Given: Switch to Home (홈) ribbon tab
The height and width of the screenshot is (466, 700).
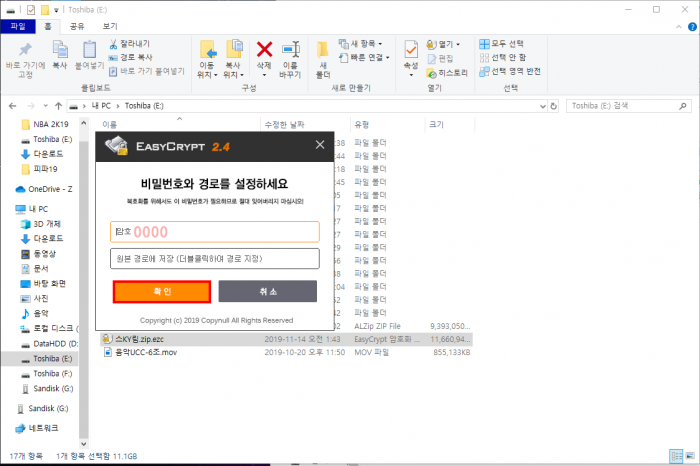Looking at the screenshot, I should pos(48,26).
